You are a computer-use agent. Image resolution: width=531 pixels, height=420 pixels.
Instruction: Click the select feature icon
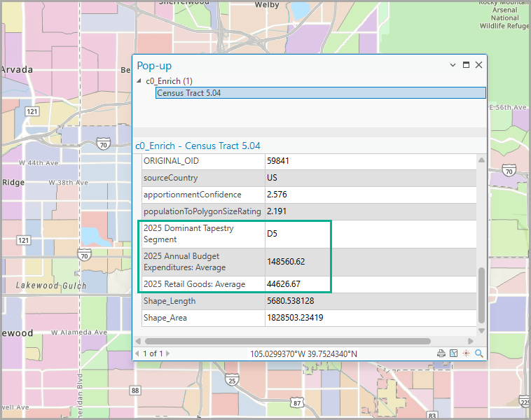(454, 353)
